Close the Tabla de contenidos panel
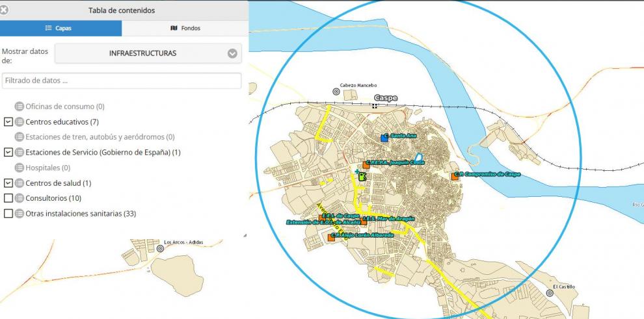The height and width of the screenshot is (319, 644). (x=5, y=10)
